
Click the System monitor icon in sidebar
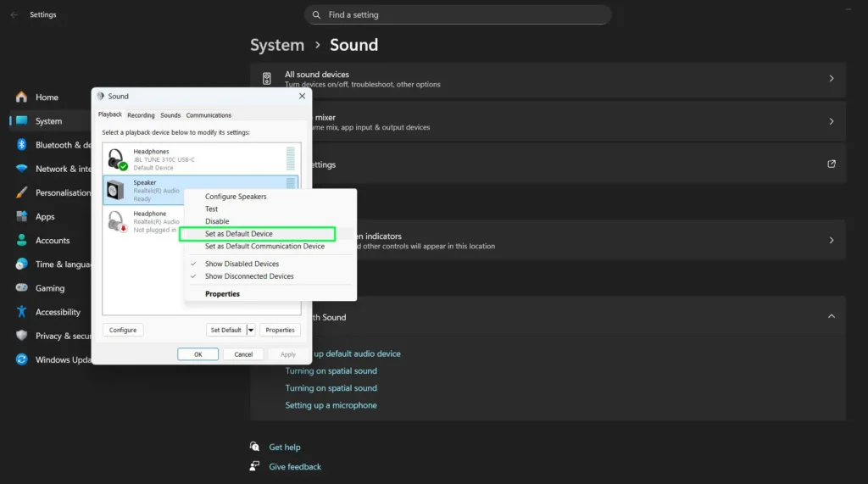(21, 120)
